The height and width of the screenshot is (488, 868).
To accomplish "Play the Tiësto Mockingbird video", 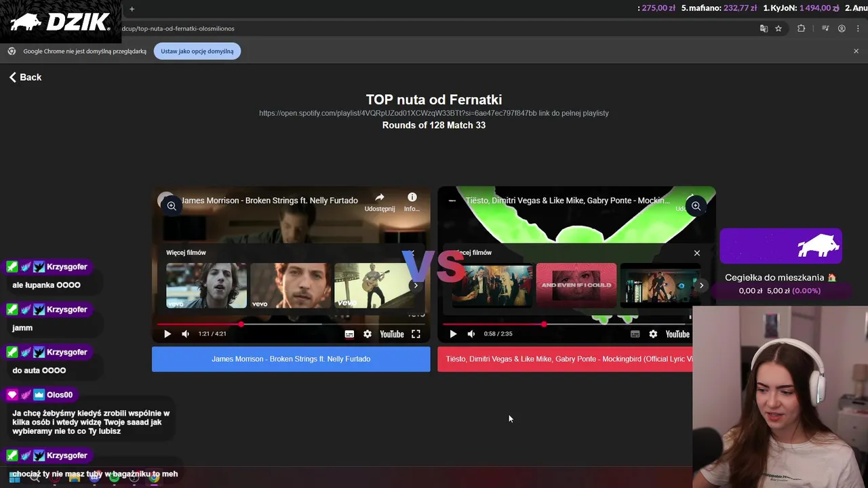I will (x=453, y=334).
